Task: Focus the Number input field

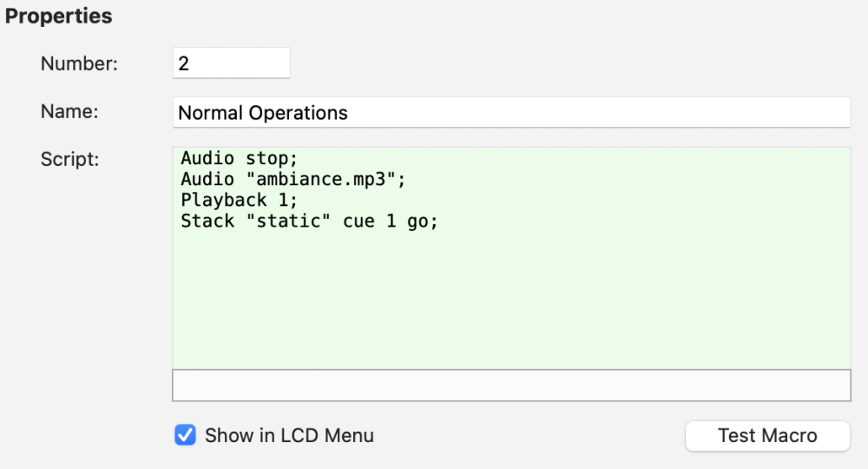Action: [x=231, y=63]
